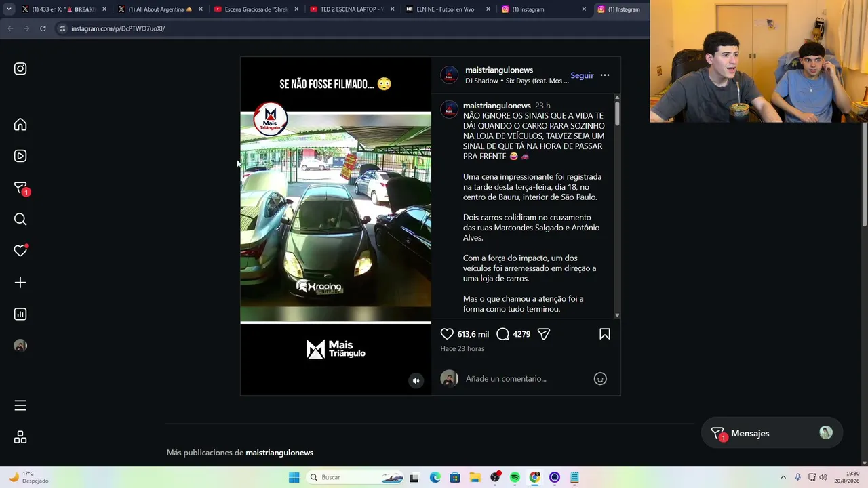Show hidden system tray icons chevron
The width and height of the screenshot is (868, 488).
coord(783,477)
